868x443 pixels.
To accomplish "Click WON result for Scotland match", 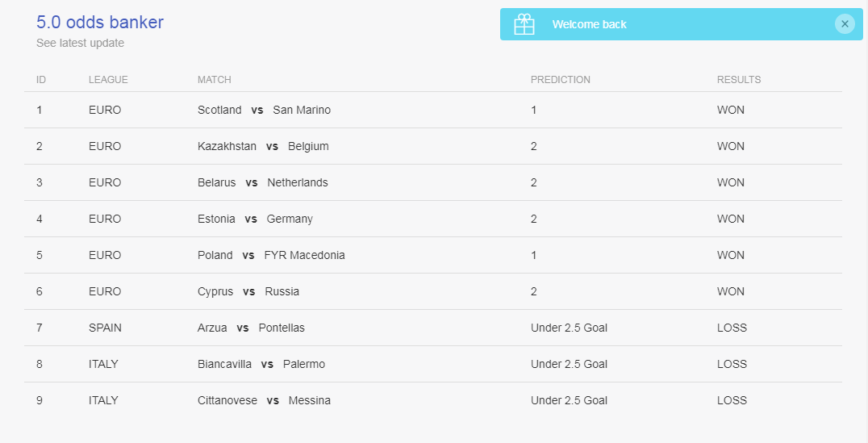I will (x=731, y=111).
